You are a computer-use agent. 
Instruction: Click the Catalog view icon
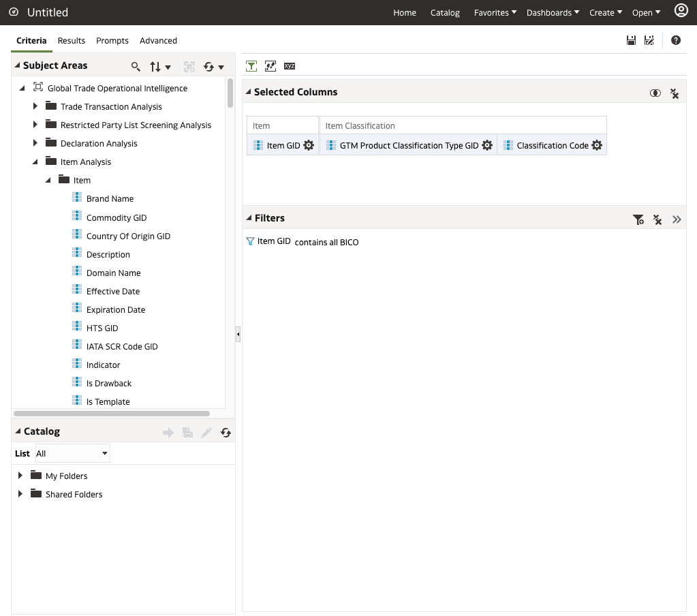(x=187, y=433)
